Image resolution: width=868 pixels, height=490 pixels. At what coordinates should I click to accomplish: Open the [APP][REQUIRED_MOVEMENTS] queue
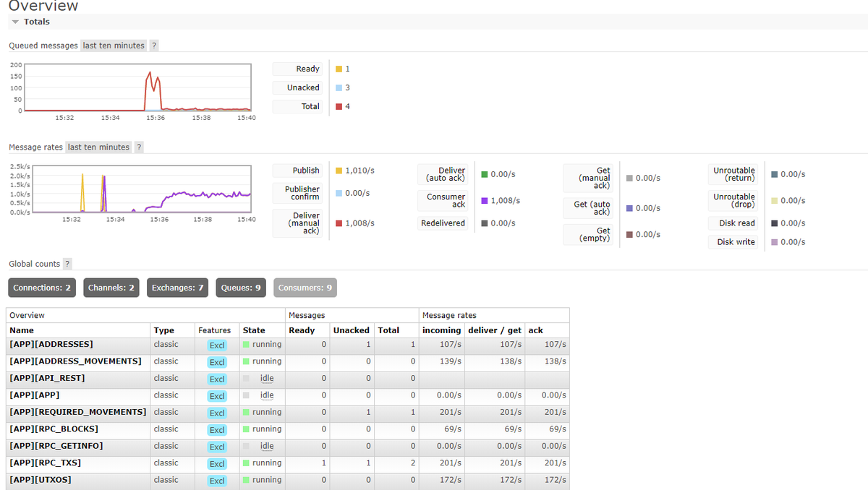coord(78,412)
